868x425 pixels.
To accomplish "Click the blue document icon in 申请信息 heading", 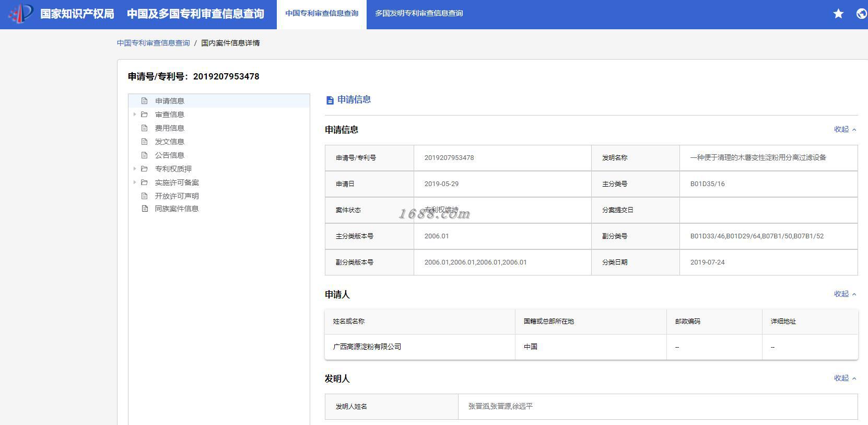I will pos(330,100).
